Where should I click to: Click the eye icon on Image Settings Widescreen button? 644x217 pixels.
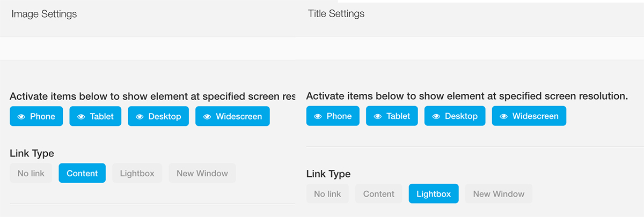coord(207,116)
